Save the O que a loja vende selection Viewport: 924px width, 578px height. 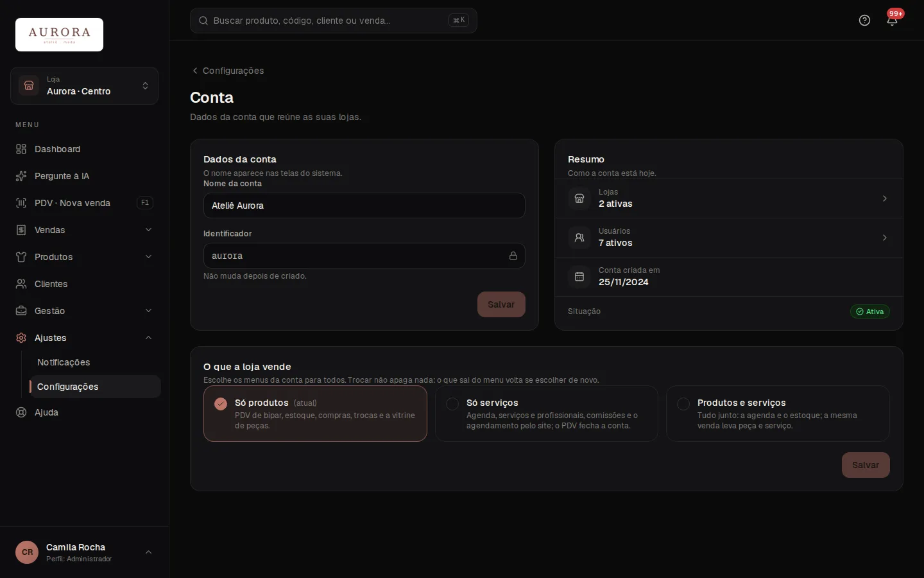(x=866, y=465)
